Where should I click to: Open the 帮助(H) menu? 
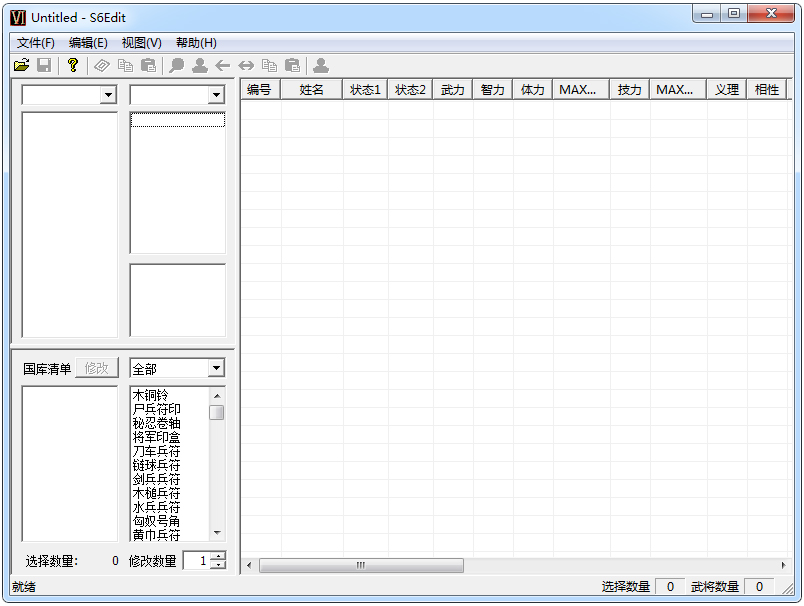click(x=196, y=43)
